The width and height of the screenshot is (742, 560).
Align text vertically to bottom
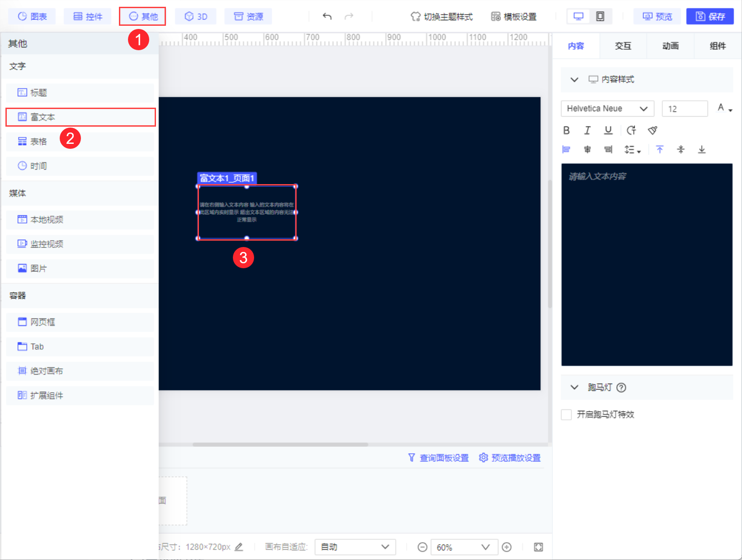click(x=702, y=150)
